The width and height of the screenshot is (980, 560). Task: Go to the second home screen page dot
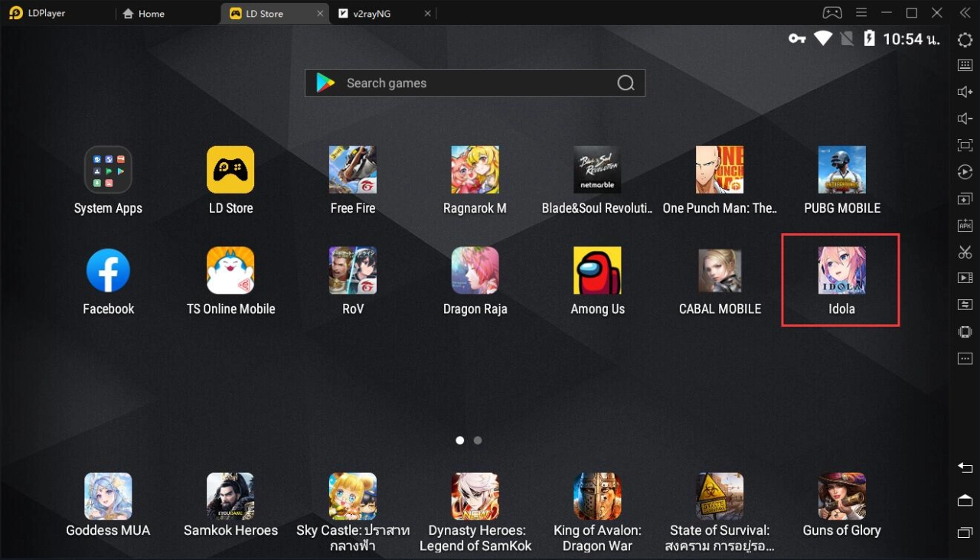[x=478, y=440]
